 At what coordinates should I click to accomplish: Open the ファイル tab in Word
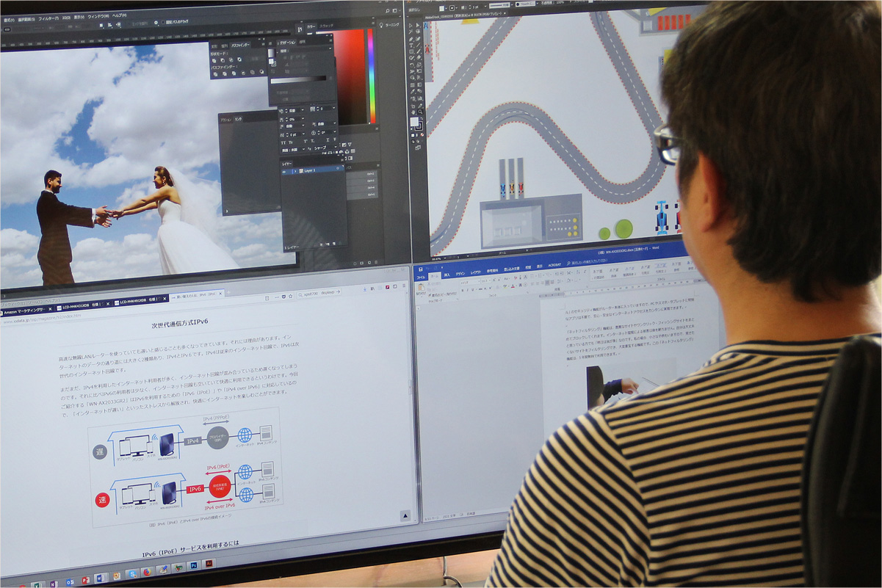pyautogui.click(x=421, y=277)
